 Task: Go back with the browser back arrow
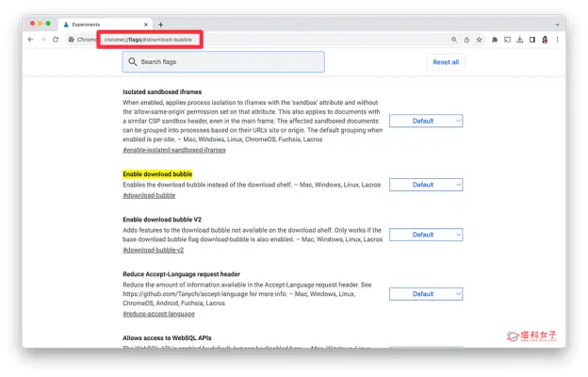(31, 40)
